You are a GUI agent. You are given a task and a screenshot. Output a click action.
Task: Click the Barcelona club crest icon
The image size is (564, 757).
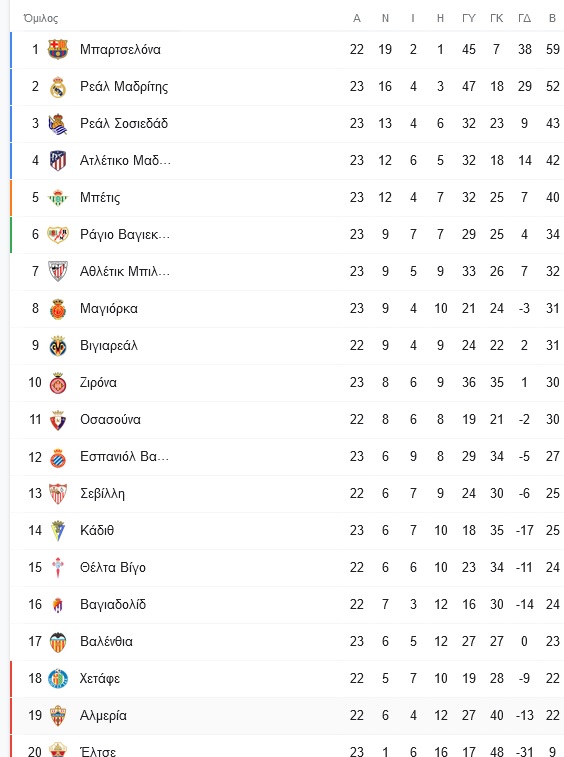pos(57,49)
